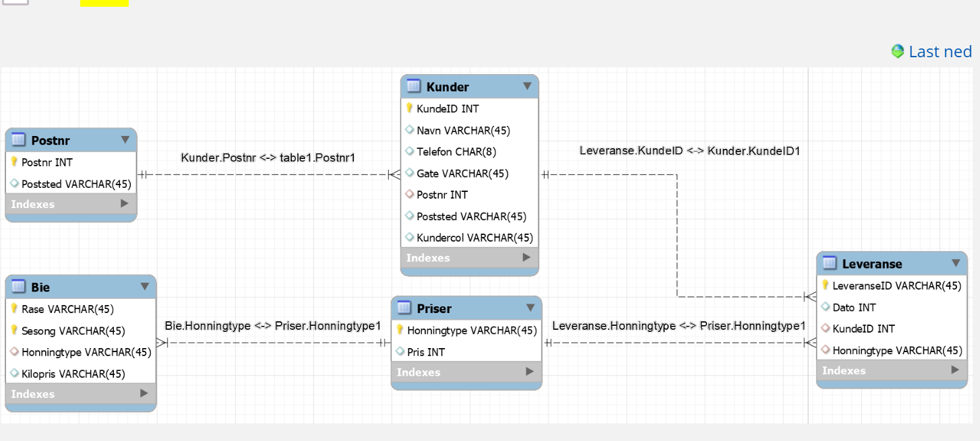Click red diamond beside Honningtype in Bie table
980x441 pixels.
pyautogui.click(x=14, y=351)
